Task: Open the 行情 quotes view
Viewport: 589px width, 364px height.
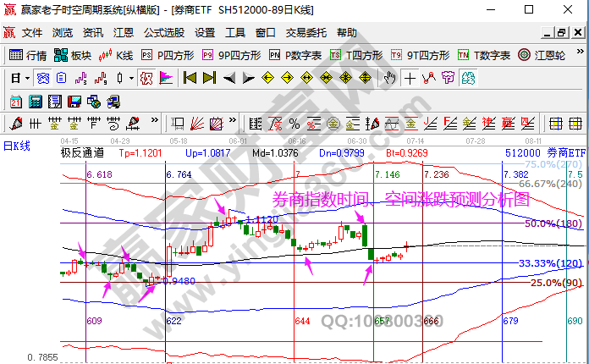Action: [x=27, y=55]
